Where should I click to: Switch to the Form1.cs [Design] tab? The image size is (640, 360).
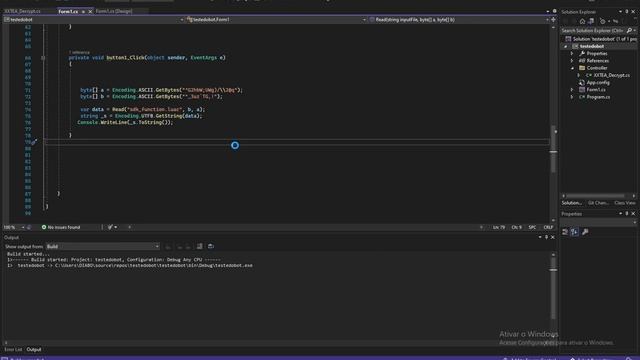tap(114, 11)
